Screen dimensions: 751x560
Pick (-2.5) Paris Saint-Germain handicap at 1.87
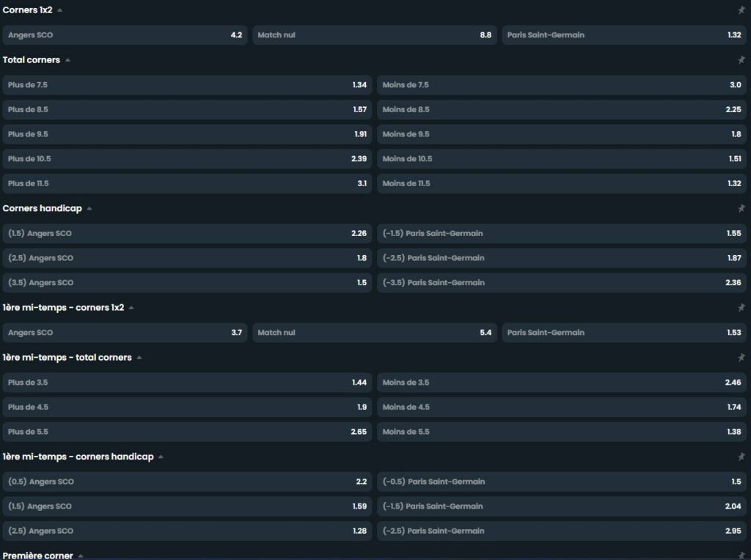(562, 258)
